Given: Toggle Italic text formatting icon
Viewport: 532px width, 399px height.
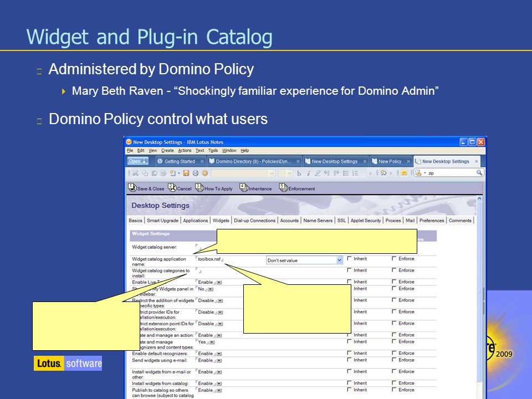Looking at the screenshot, I should point(309,173).
